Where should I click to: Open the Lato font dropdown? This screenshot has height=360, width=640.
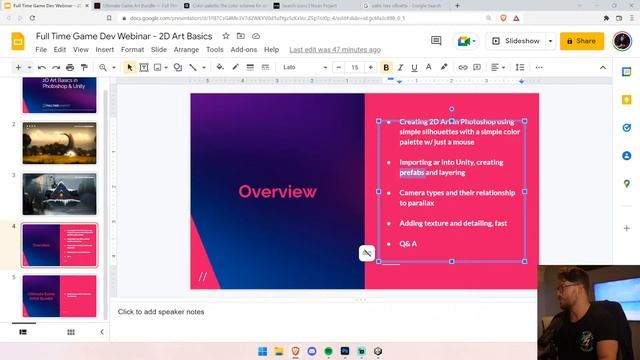(305, 67)
